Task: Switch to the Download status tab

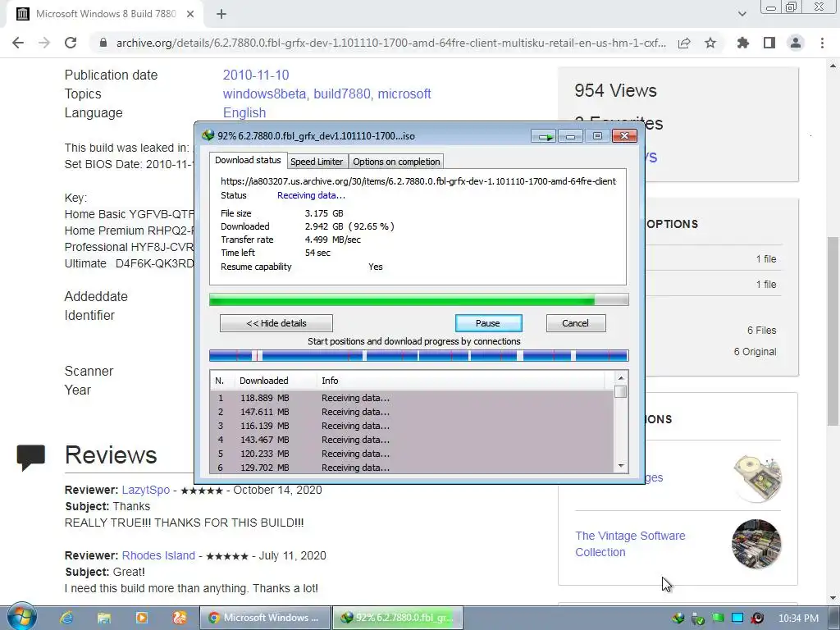Action: click(248, 160)
